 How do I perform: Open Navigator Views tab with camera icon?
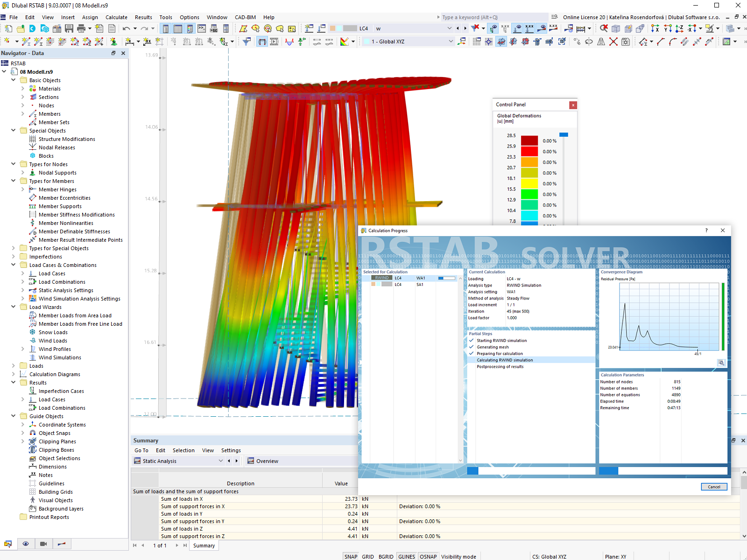43,544
